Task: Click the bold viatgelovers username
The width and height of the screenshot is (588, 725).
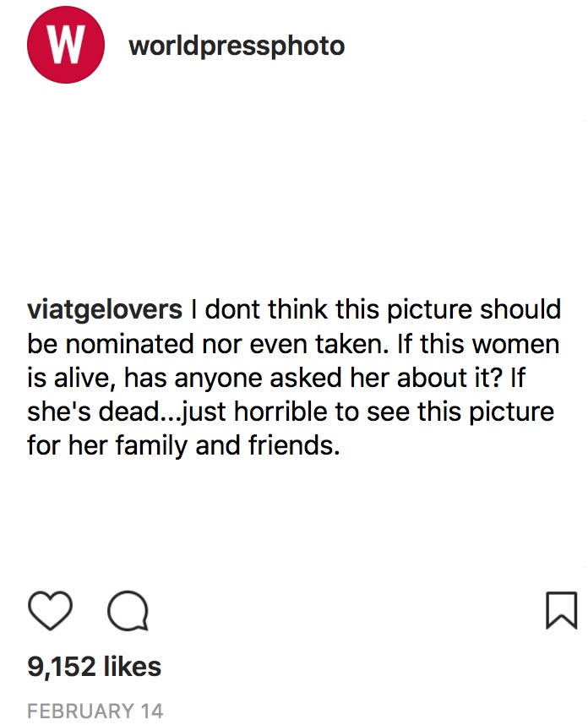Action: (105, 309)
